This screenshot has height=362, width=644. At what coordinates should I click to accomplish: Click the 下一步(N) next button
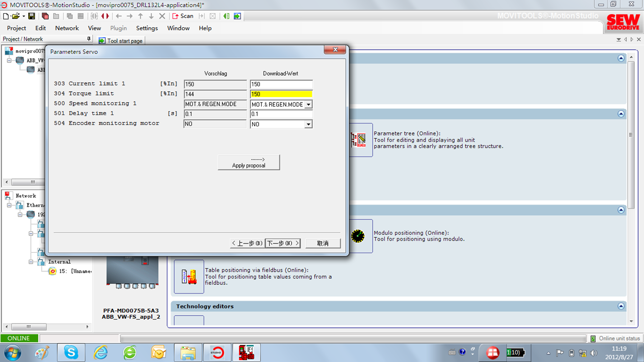283,243
